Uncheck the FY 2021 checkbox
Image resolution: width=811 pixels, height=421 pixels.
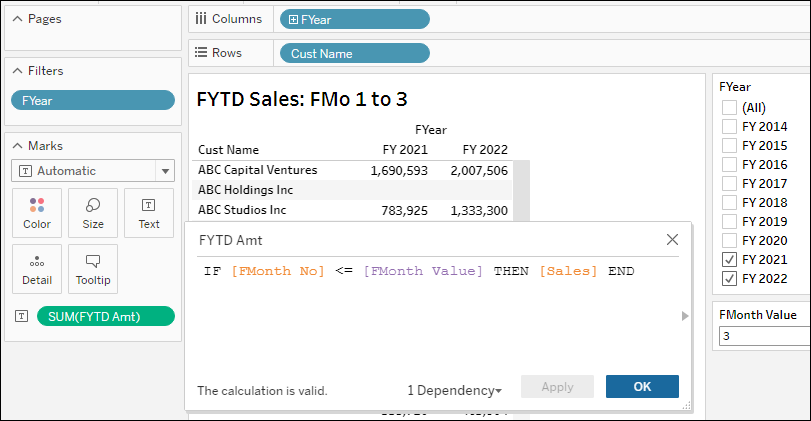coord(730,259)
